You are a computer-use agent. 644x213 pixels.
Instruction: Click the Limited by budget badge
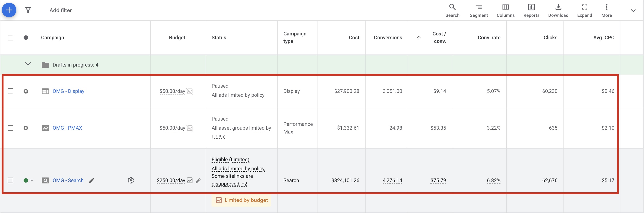point(241,200)
